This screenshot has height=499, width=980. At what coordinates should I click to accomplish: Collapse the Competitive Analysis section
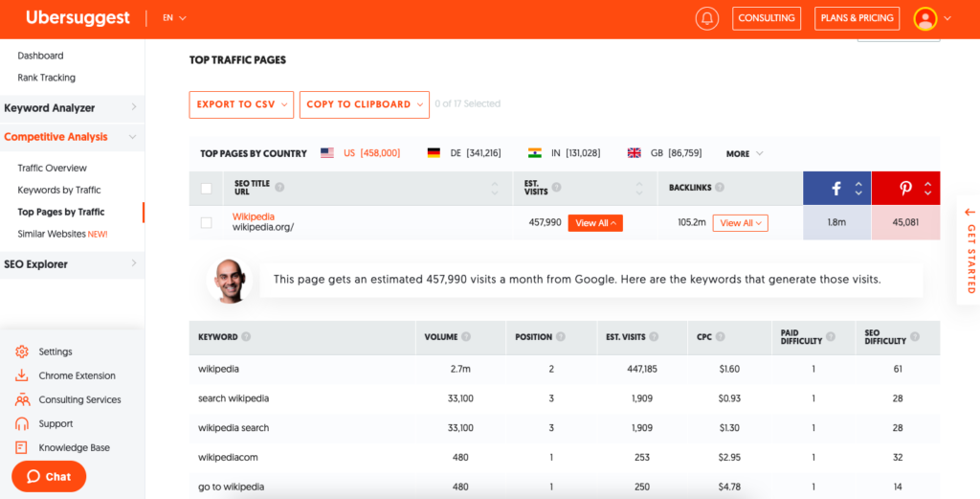72,137
